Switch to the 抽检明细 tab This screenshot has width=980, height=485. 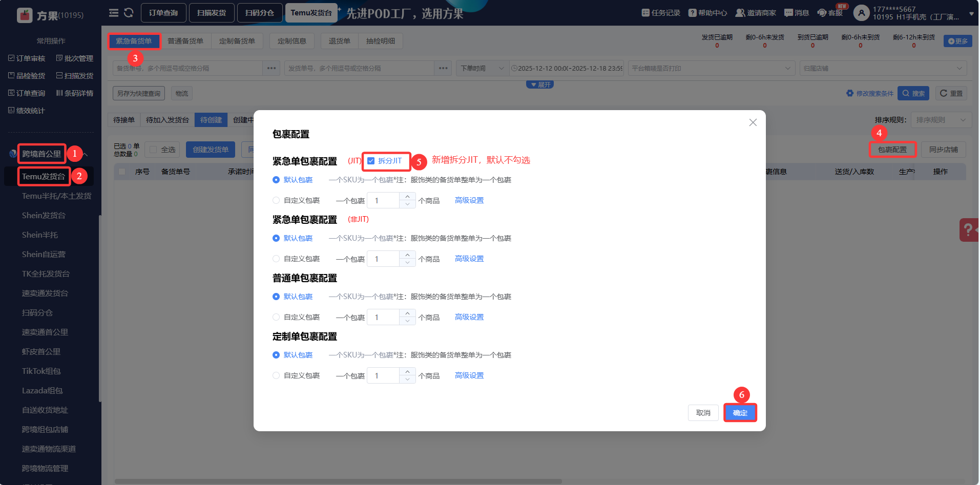click(x=381, y=41)
